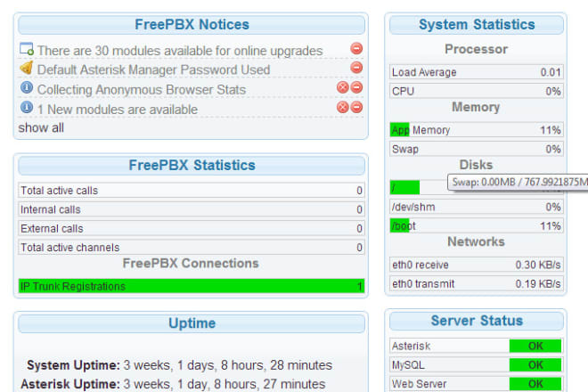
Task: Delete the 1 New modules available notice
Action: 343,107
